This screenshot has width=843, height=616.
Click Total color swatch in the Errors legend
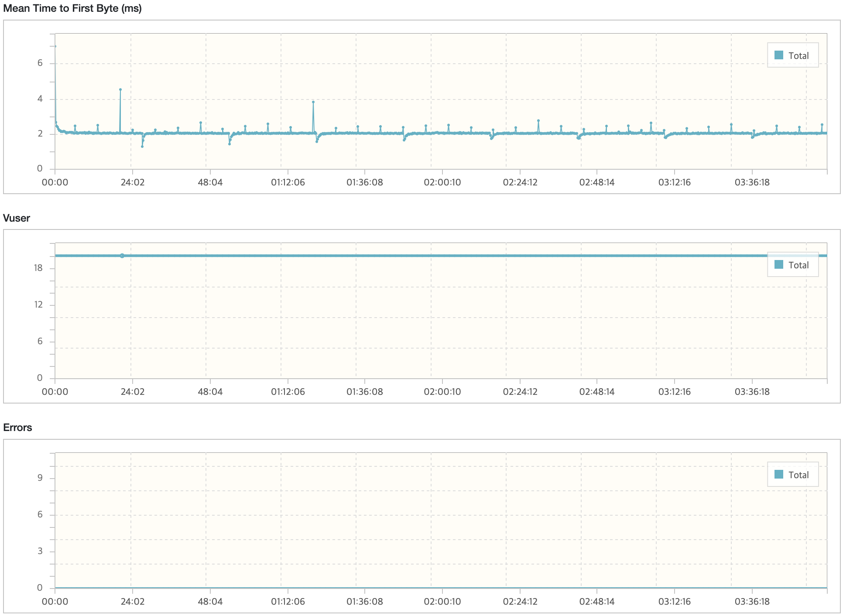click(x=778, y=474)
